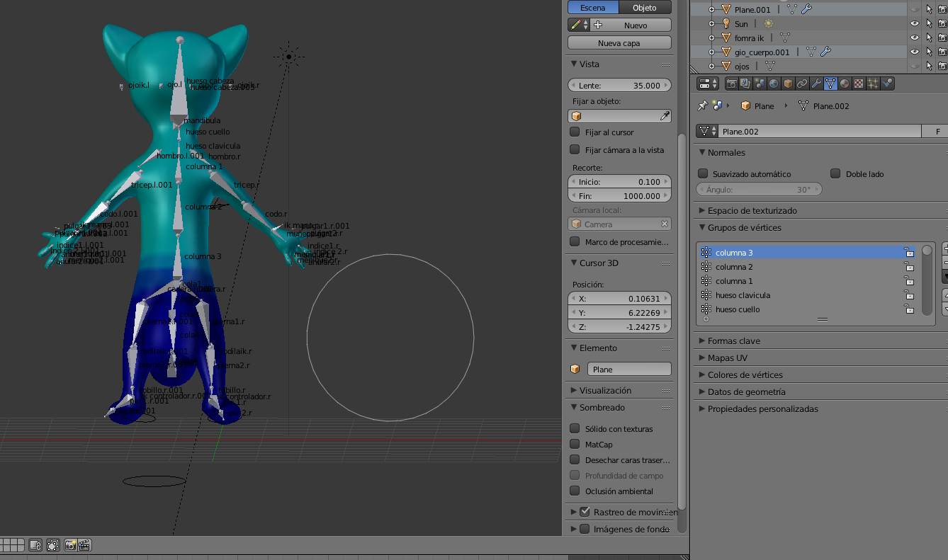Enable Fijar al cursor checkbox
Viewport: 948px width, 560px height.
(575, 132)
